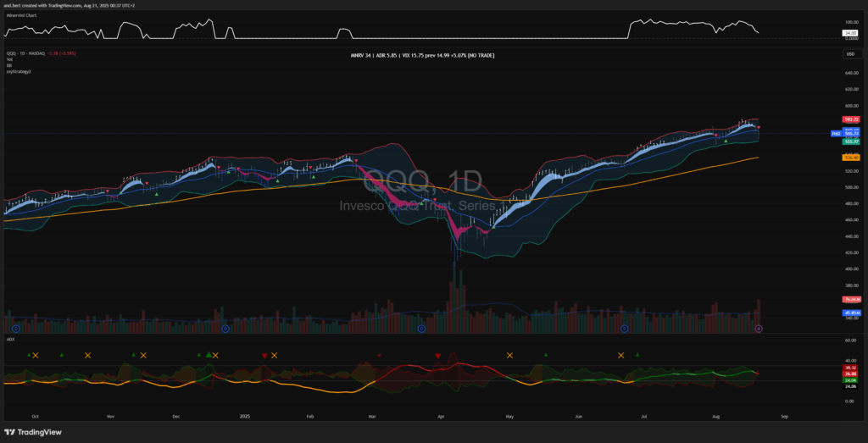This screenshot has width=868, height=443.
Task: Click the orange 536.40 price label
Action: tap(852, 158)
